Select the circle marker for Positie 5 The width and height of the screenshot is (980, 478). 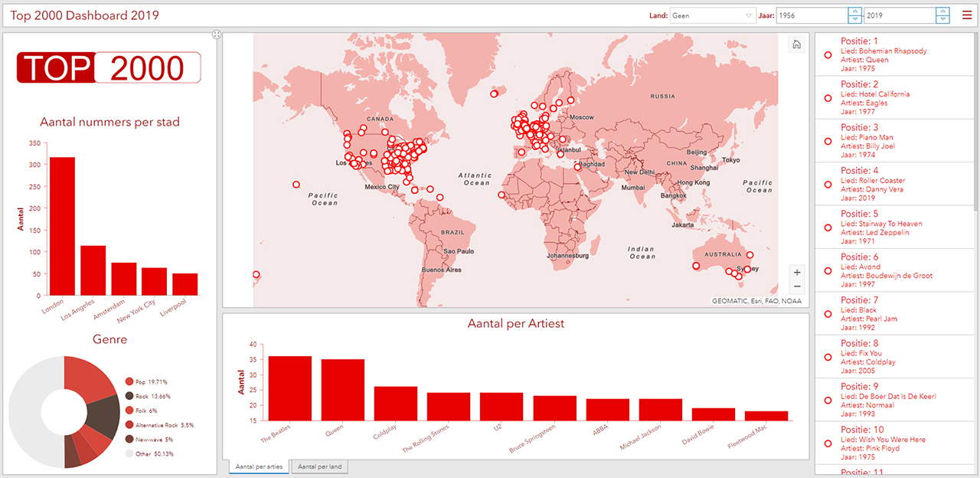(x=828, y=228)
